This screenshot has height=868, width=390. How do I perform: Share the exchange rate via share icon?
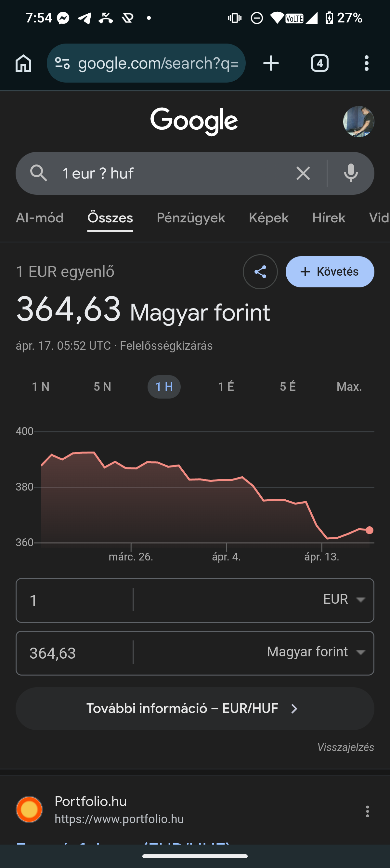(x=260, y=271)
